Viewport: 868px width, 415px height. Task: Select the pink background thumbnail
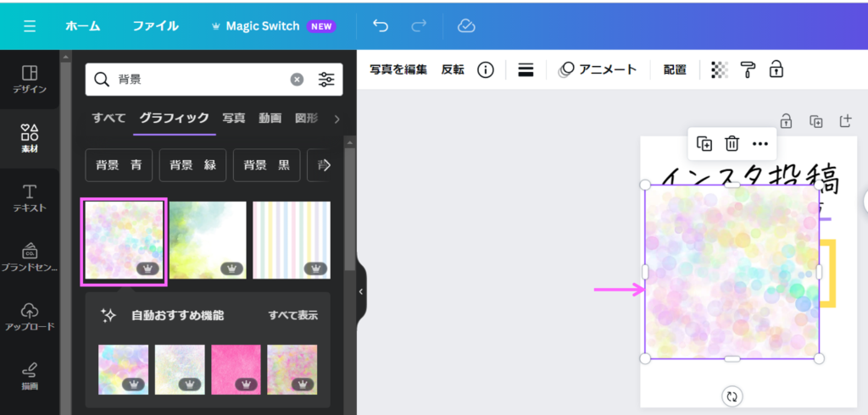pos(236,370)
